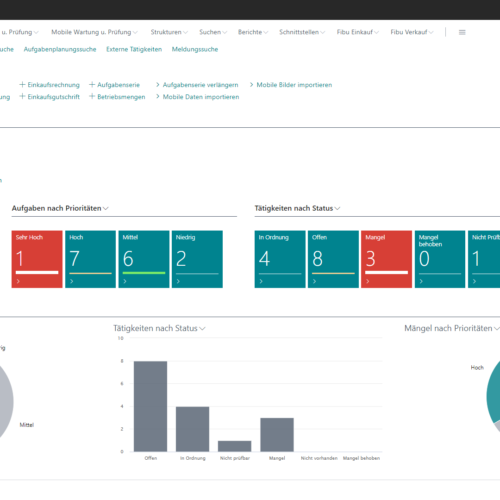This screenshot has height=500, width=500.
Task: Click the arrow inside the Sehr Hoch tile
Action: (x=18, y=281)
